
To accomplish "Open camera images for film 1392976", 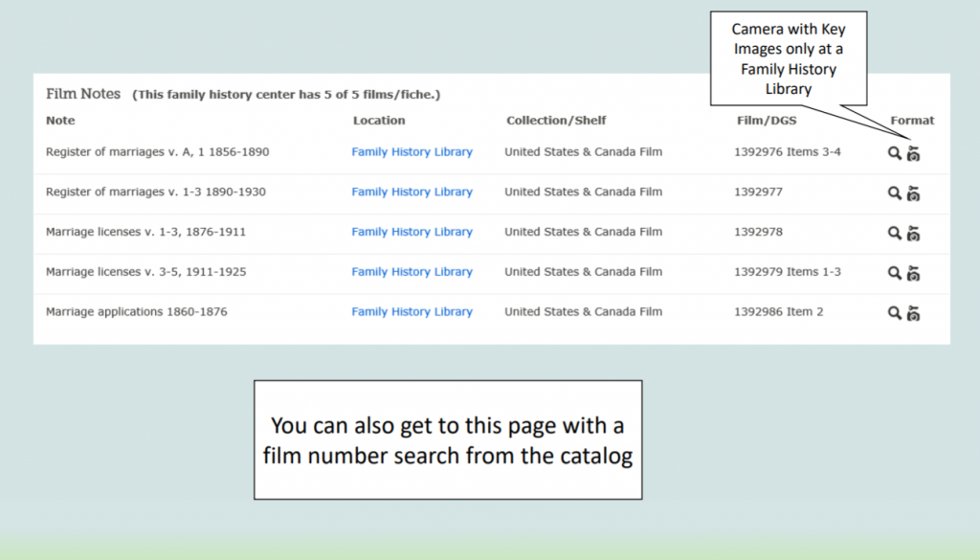I will 913,153.
